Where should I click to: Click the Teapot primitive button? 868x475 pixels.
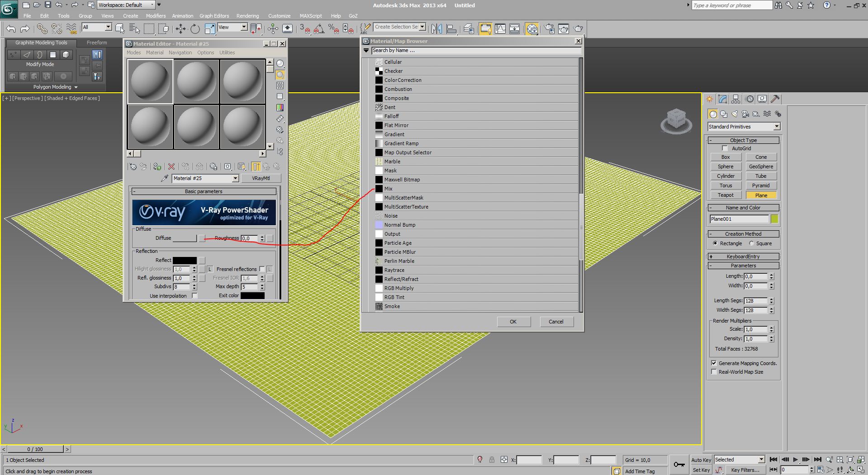tap(726, 195)
